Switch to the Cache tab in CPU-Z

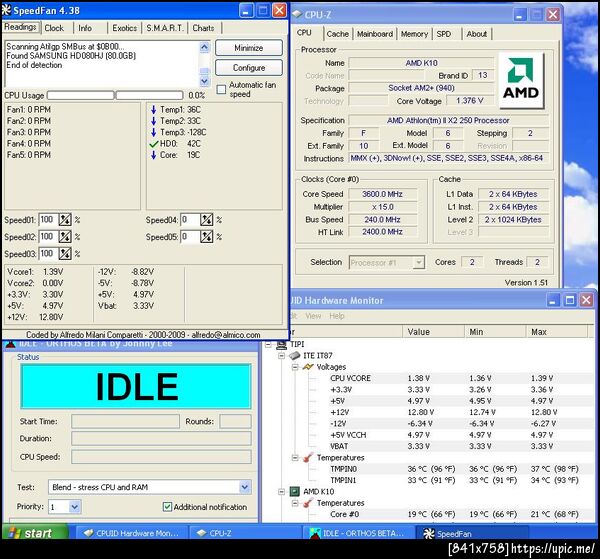[x=338, y=34]
